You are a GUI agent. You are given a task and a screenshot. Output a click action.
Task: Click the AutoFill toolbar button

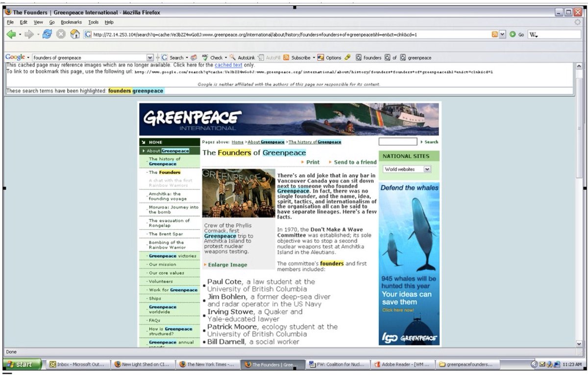[x=269, y=57]
